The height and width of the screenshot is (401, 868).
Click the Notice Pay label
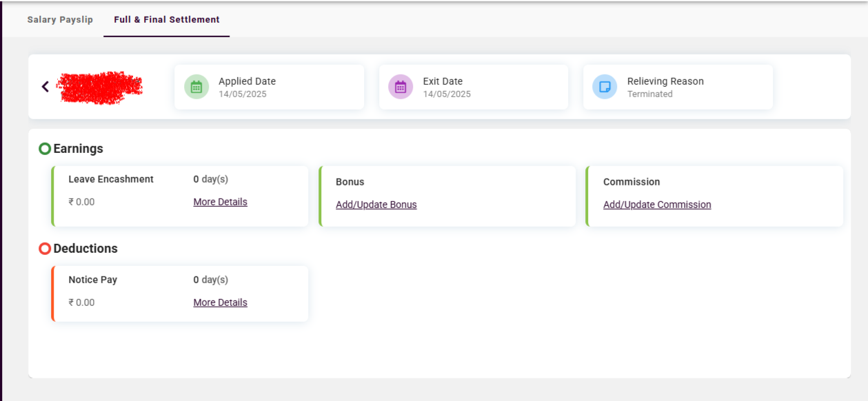pyautogui.click(x=92, y=280)
